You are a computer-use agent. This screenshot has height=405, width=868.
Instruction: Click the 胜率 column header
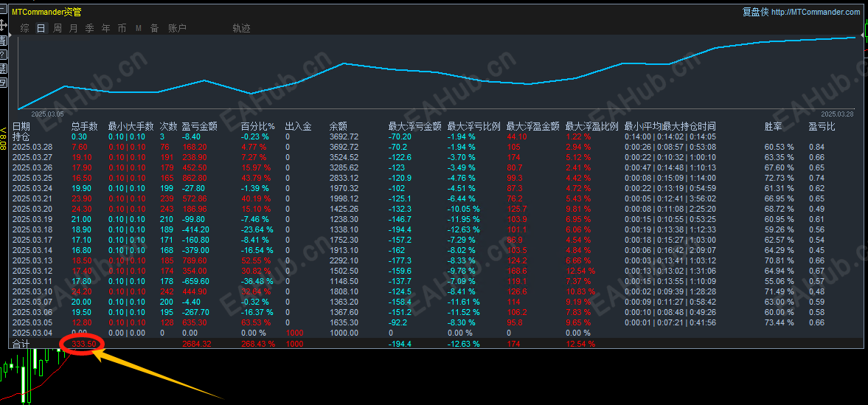(x=774, y=127)
